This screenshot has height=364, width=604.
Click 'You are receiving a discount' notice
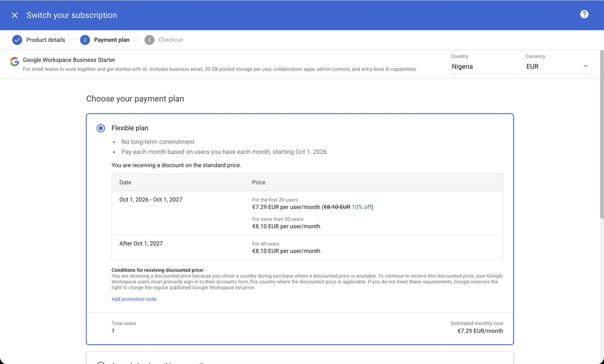[177, 165]
